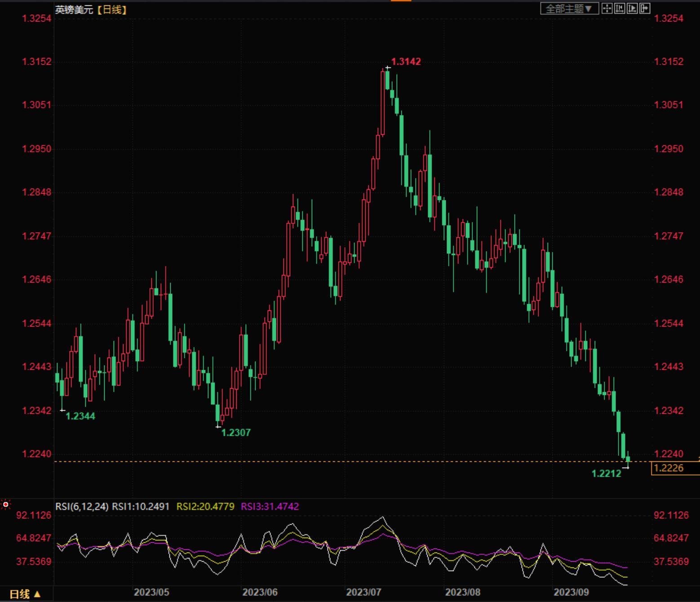Screen dimensions: 700x602
Task: Click the right axis 1.3152 price label
Action: coord(669,62)
